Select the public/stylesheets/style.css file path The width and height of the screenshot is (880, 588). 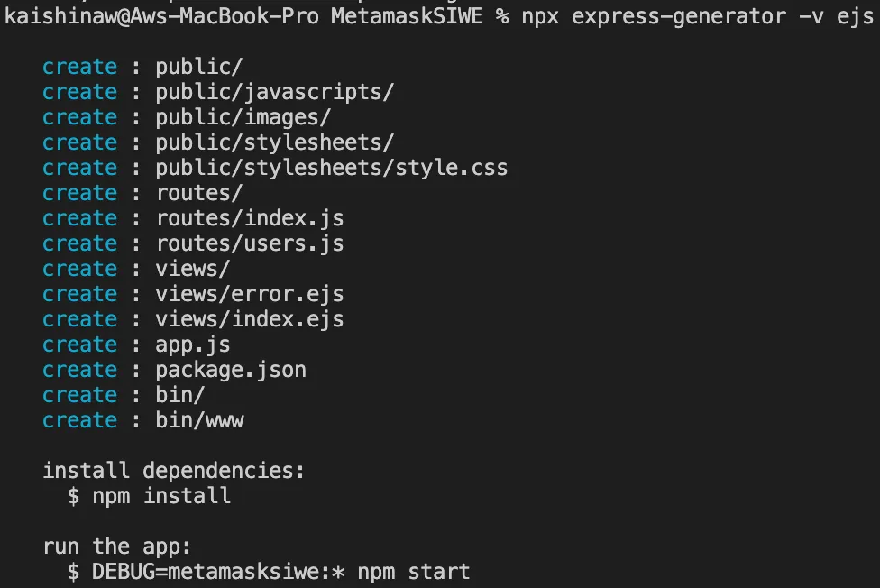[331, 168]
